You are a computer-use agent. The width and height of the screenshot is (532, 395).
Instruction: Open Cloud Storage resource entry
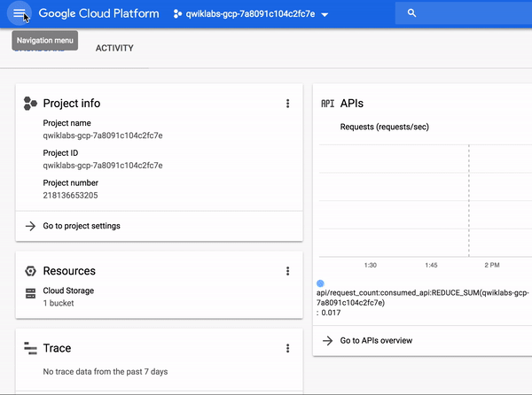(x=68, y=290)
